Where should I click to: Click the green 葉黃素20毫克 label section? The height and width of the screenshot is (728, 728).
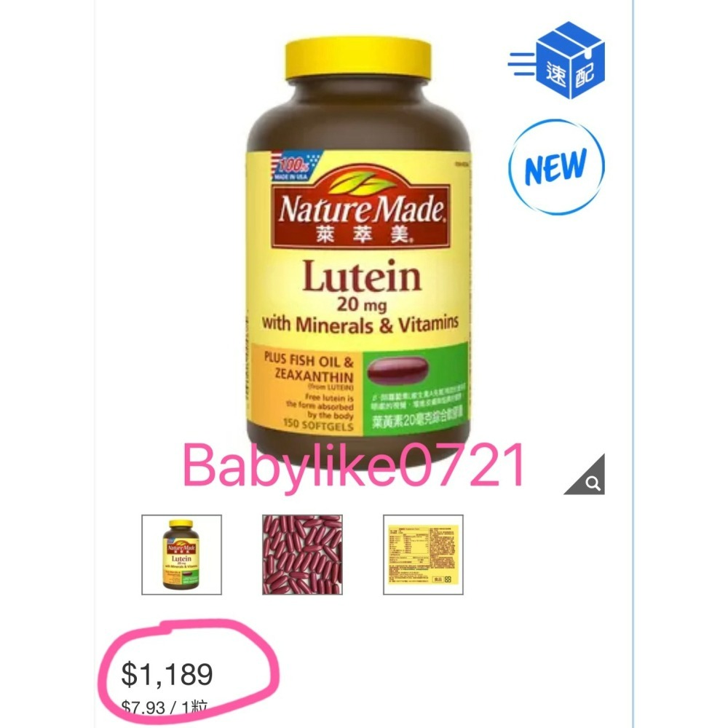click(416, 389)
